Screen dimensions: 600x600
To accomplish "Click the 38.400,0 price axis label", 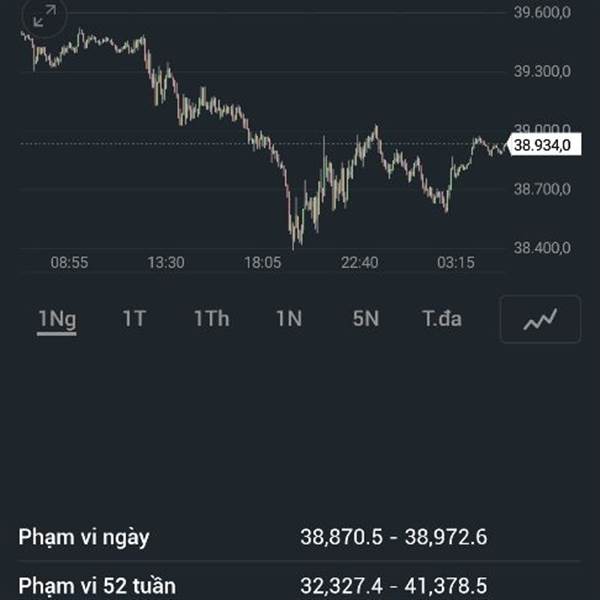I will coord(542,248).
